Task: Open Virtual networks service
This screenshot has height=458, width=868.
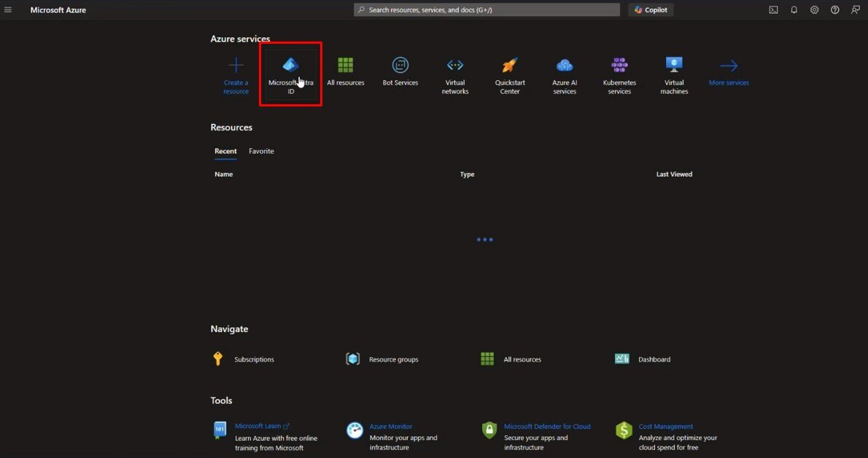Action: pos(455,75)
